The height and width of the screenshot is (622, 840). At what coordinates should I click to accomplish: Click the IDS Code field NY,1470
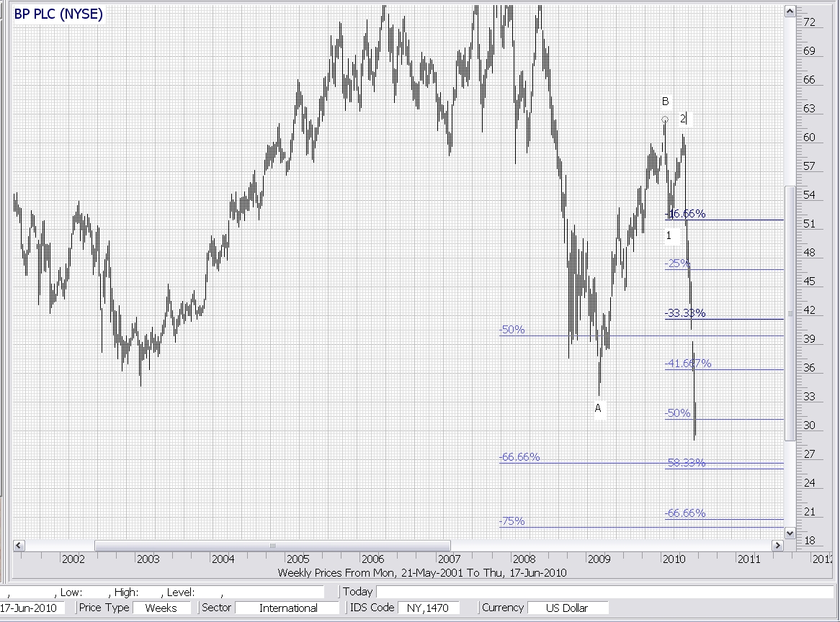coord(428,608)
